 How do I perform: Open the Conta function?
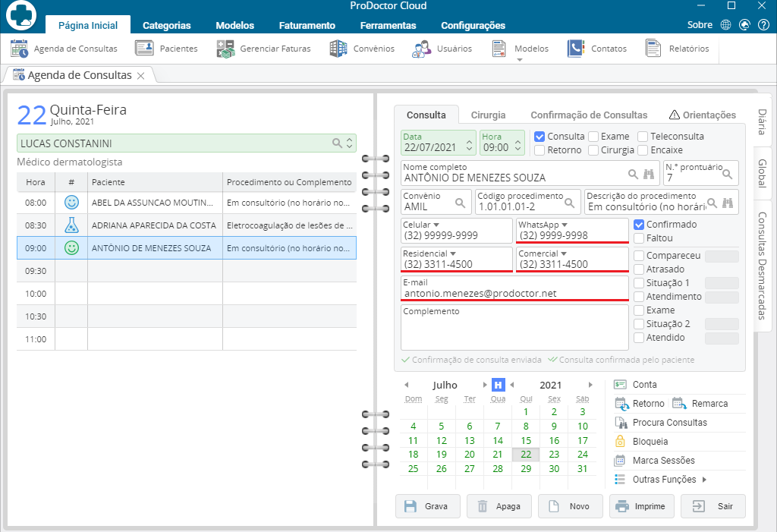pyautogui.click(x=636, y=385)
